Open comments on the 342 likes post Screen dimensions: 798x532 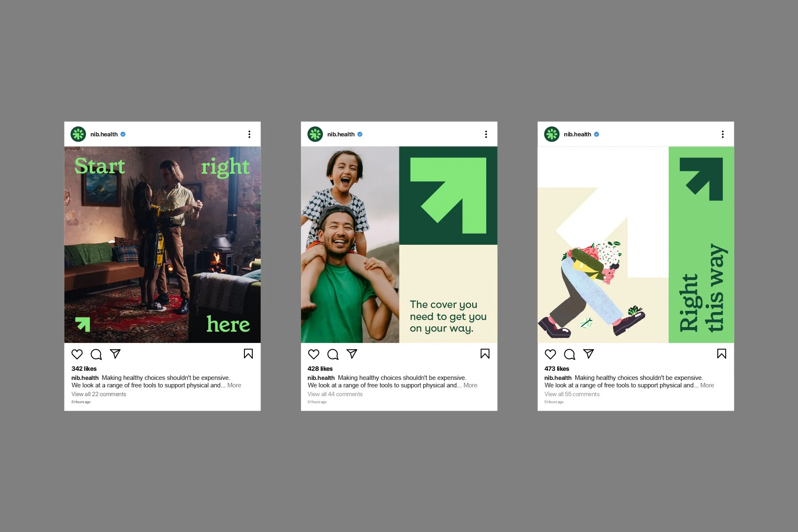point(96,354)
